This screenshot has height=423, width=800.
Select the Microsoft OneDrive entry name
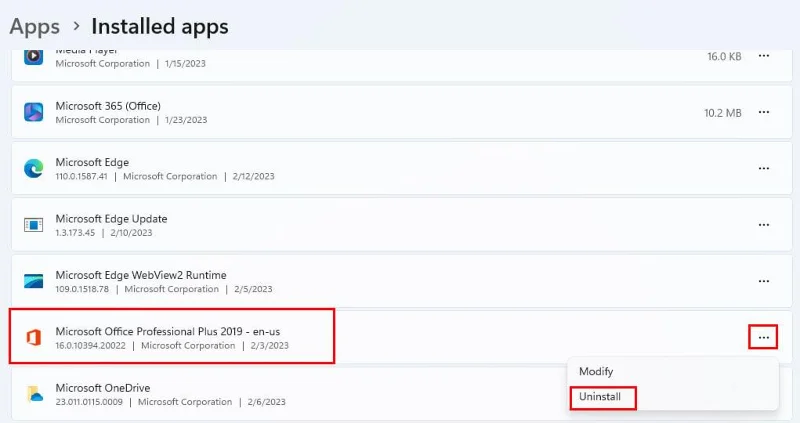point(103,387)
